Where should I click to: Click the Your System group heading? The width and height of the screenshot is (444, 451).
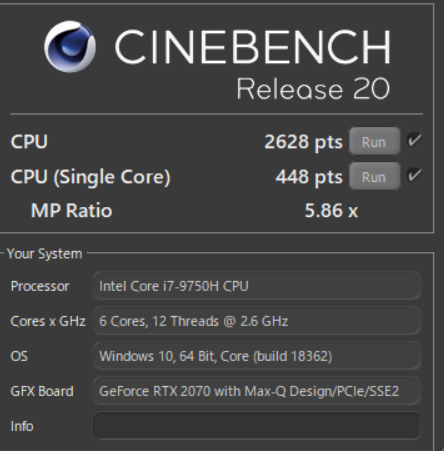[44, 254]
